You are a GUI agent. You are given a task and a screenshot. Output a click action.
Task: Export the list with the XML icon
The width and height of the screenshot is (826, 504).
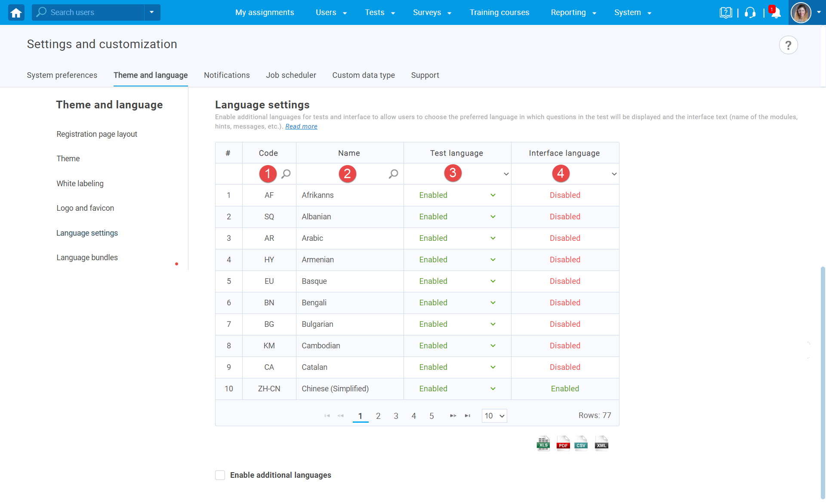(601, 443)
